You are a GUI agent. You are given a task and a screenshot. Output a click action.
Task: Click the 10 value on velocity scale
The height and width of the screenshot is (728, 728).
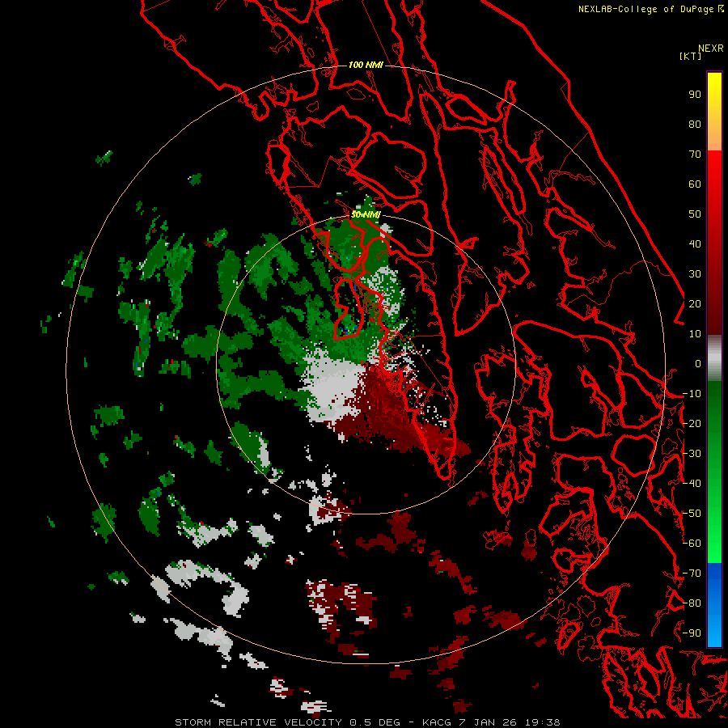(695, 334)
